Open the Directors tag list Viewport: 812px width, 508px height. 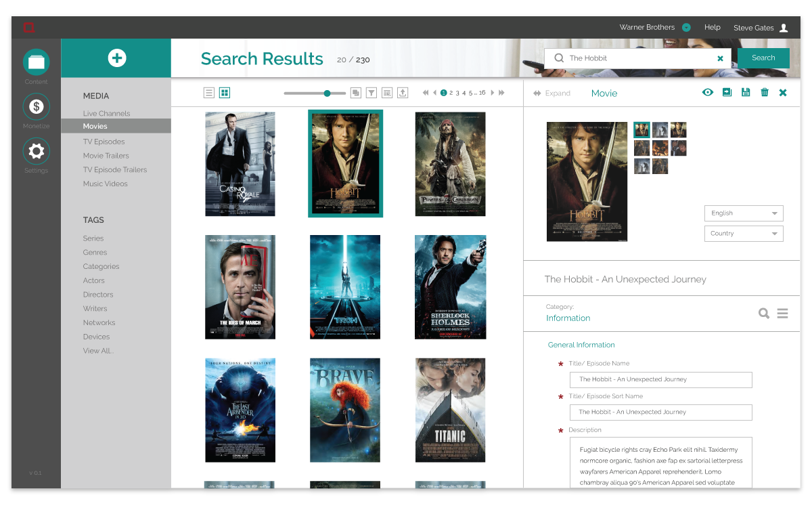[98, 295]
